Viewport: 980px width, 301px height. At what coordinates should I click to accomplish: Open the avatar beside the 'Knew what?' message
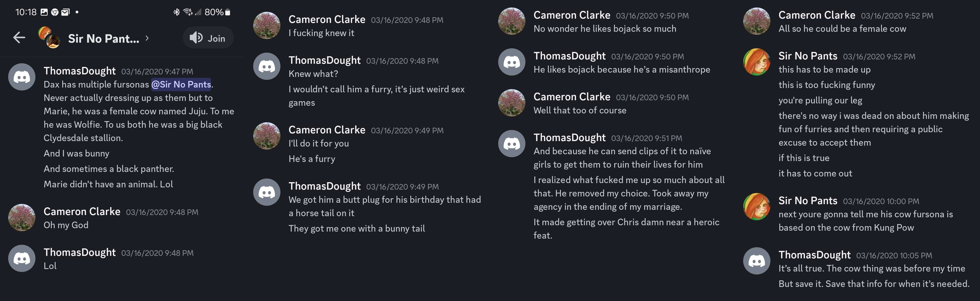(x=267, y=66)
